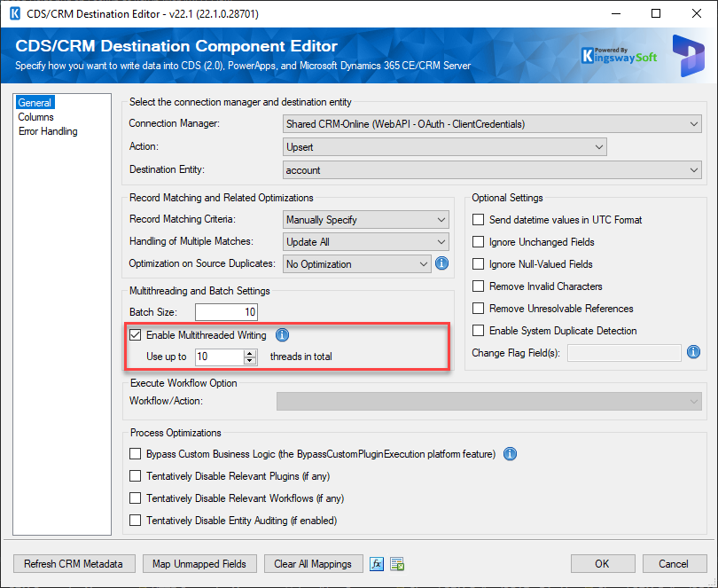Open the Destination Entity dropdown
Image resolution: width=718 pixels, height=588 pixels.
pyautogui.click(x=492, y=170)
